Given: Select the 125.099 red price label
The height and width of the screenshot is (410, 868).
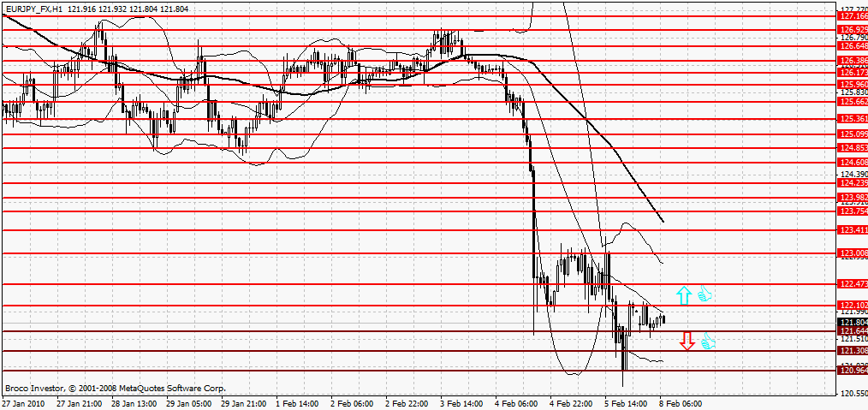Looking at the screenshot, I should [x=853, y=134].
